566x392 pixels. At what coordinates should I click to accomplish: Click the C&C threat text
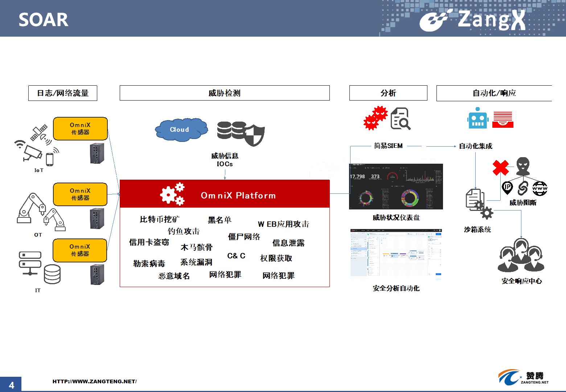click(236, 256)
